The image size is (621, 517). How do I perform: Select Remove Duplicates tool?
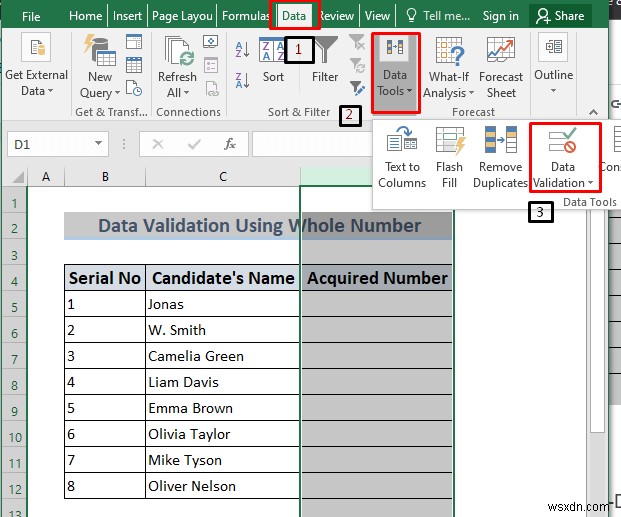[500, 158]
